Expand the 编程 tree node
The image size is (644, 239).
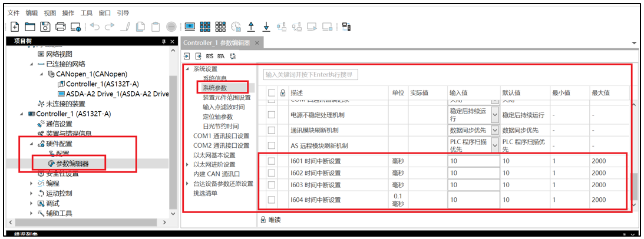coord(32,183)
